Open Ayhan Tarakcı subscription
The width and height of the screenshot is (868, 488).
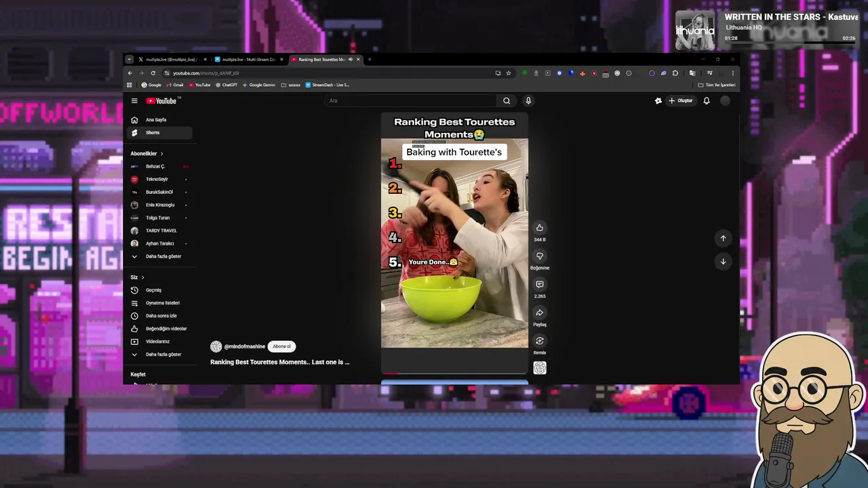click(160, 244)
